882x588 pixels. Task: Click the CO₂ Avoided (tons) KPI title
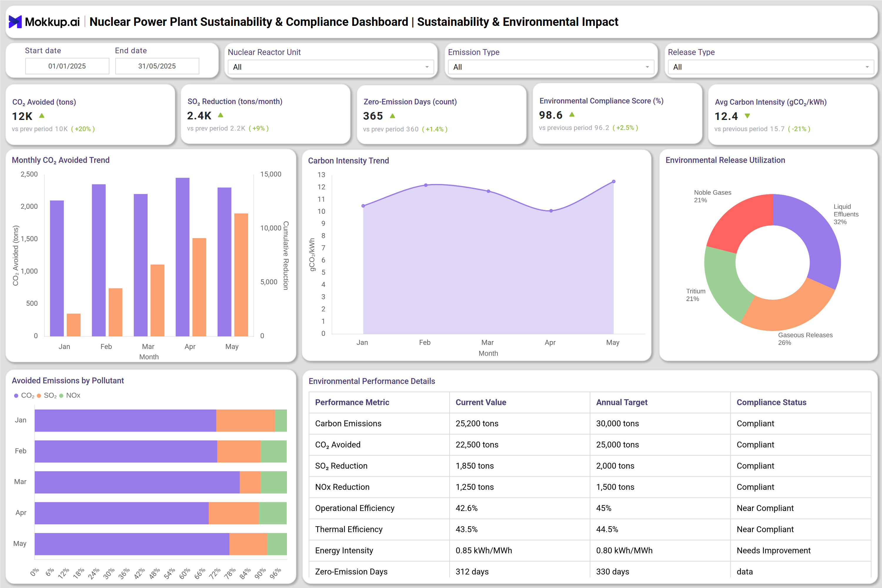(44, 102)
